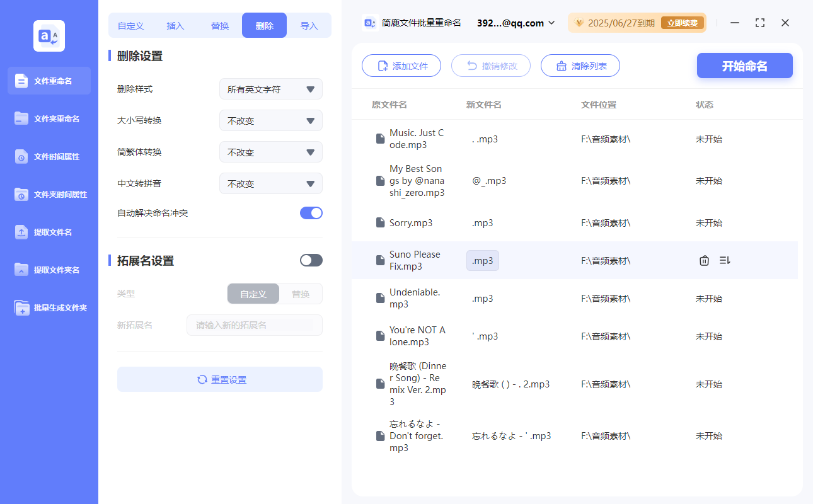Click the app logo at the top left
This screenshot has width=813, height=504.
coord(49,35)
